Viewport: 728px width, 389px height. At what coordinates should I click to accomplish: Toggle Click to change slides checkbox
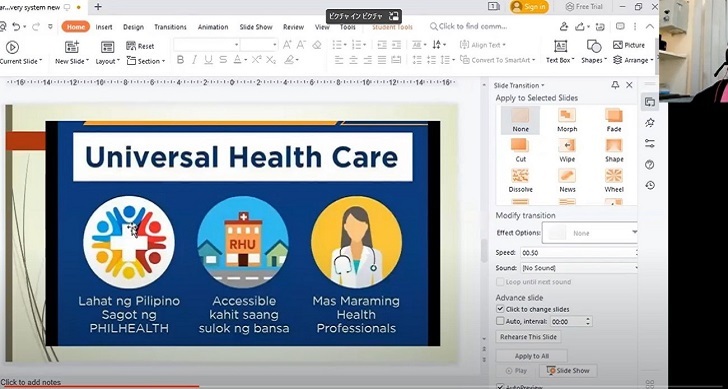pyautogui.click(x=500, y=309)
